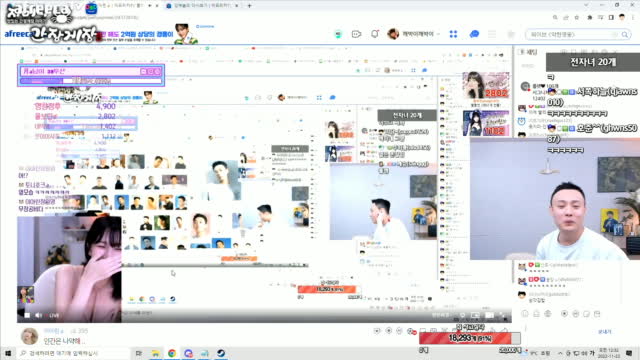Click the sticker note icon in chat toolbar
Viewport: 640px width, 360px height.
point(586,313)
